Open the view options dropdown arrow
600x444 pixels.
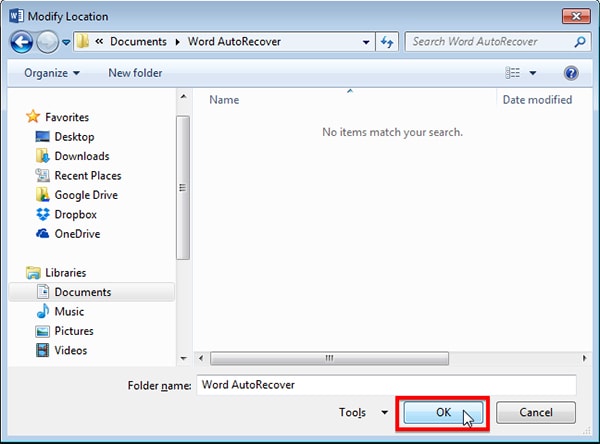point(533,73)
